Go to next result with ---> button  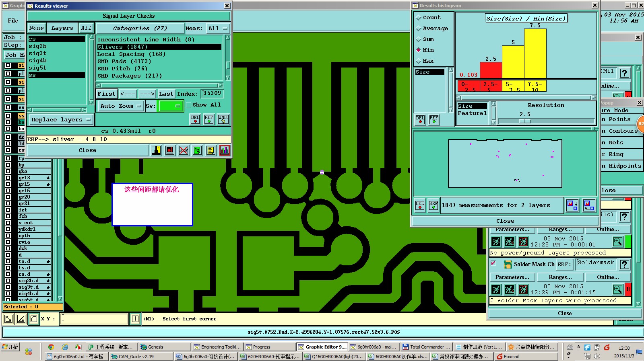147,94
